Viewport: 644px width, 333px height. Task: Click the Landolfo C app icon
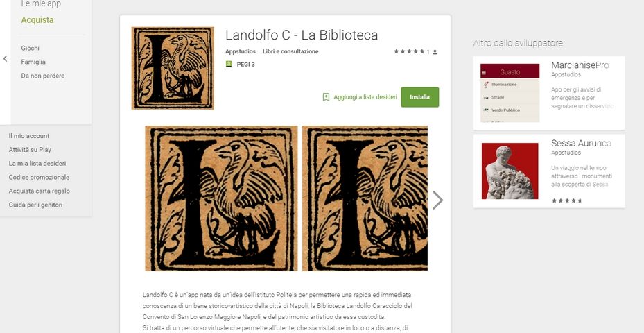pos(173,68)
